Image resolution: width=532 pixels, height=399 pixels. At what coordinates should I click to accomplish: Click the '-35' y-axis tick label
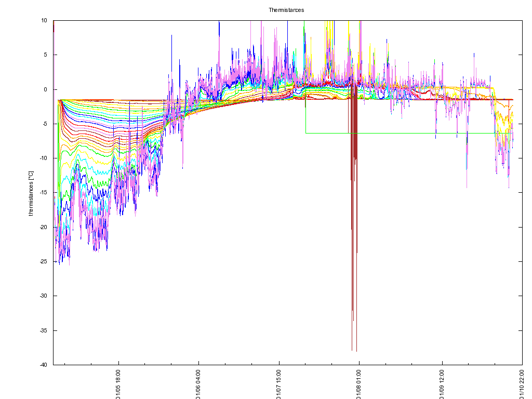[x=44, y=330]
